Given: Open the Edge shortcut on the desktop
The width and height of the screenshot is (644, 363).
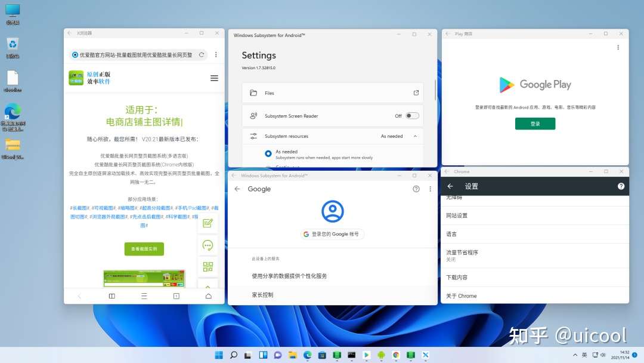Looking at the screenshot, I should [13, 118].
